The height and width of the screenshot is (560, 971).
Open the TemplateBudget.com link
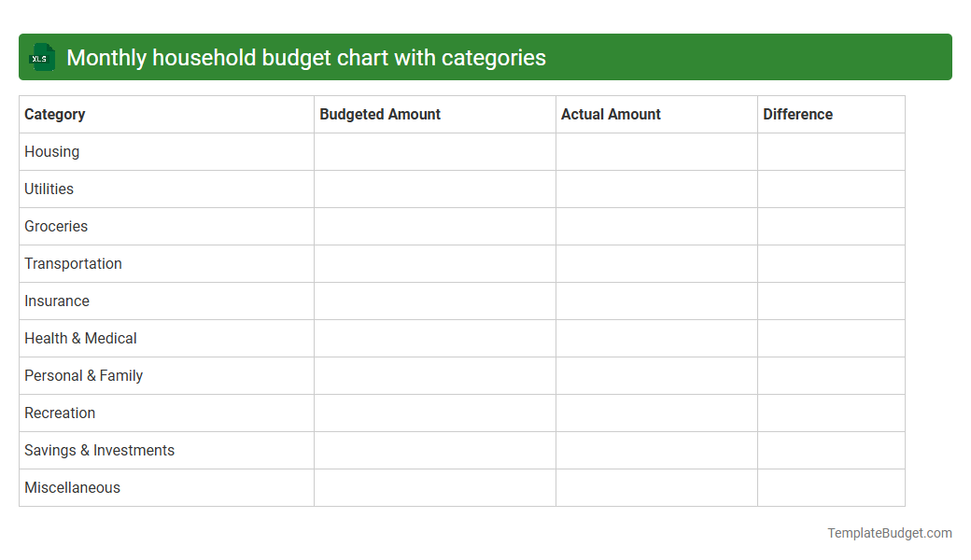pyautogui.click(x=889, y=533)
